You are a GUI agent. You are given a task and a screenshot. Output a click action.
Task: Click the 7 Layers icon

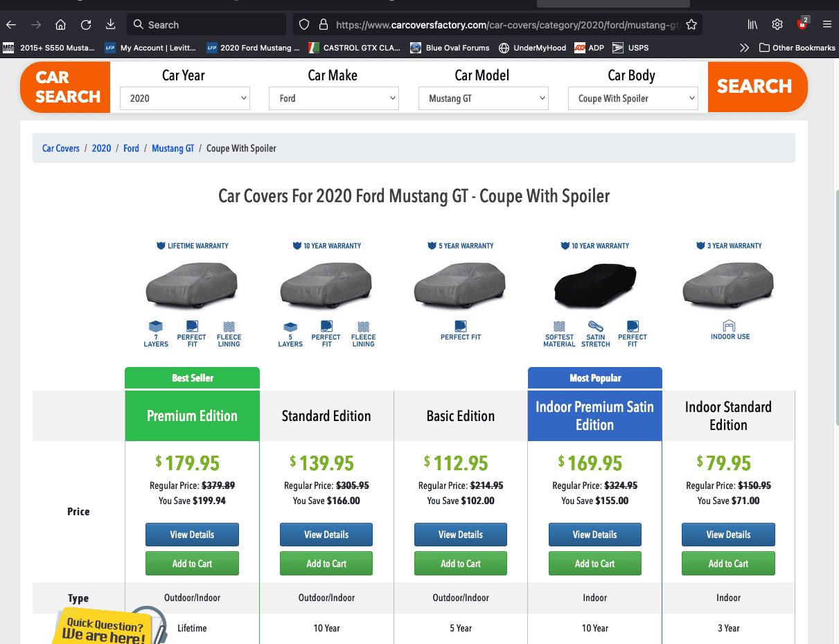point(156,334)
